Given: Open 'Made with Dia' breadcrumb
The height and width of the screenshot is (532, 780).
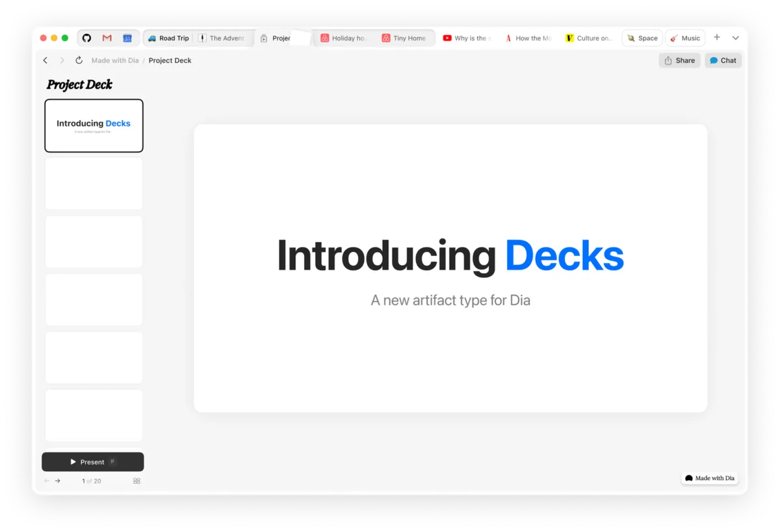Looking at the screenshot, I should [x=115, y=60].
